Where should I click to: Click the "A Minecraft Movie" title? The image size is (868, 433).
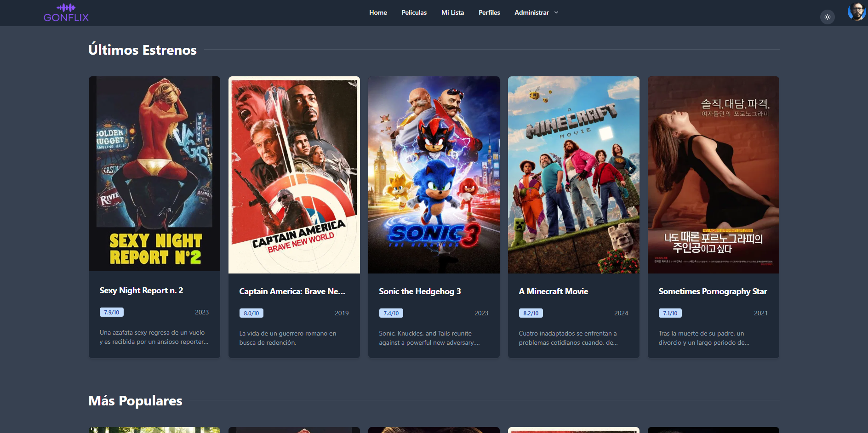point(554,291)
